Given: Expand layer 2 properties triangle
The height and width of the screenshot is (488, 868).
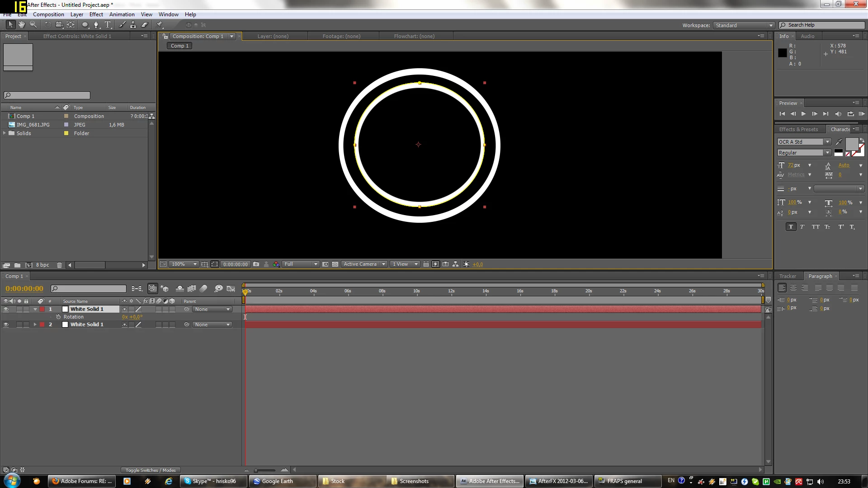Looking at the screenshot, I should [35, 324].
